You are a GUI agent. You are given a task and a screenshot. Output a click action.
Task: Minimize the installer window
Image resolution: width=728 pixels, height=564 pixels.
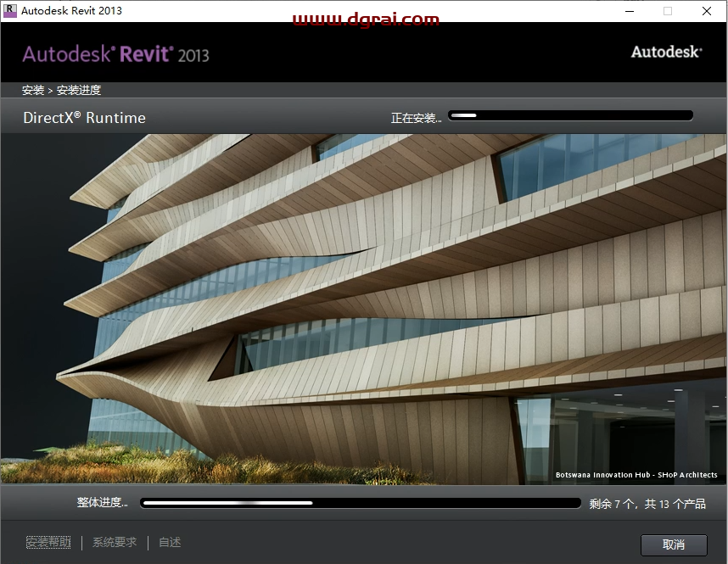[x=629, y=11]
